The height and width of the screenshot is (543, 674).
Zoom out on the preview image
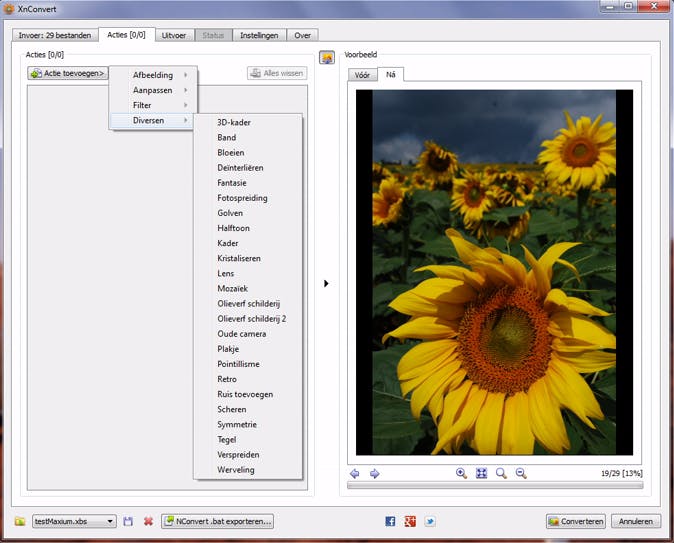pyautogui.click(x=521, y=473)
